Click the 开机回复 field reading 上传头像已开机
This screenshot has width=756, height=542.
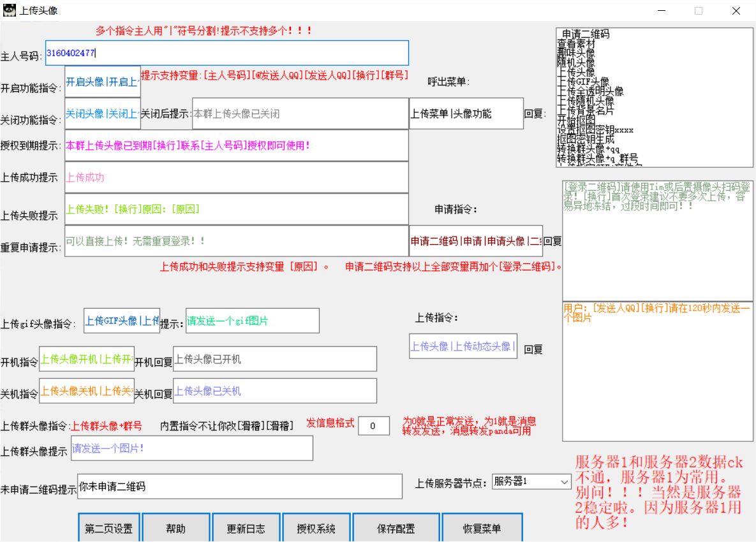point(275,359)
